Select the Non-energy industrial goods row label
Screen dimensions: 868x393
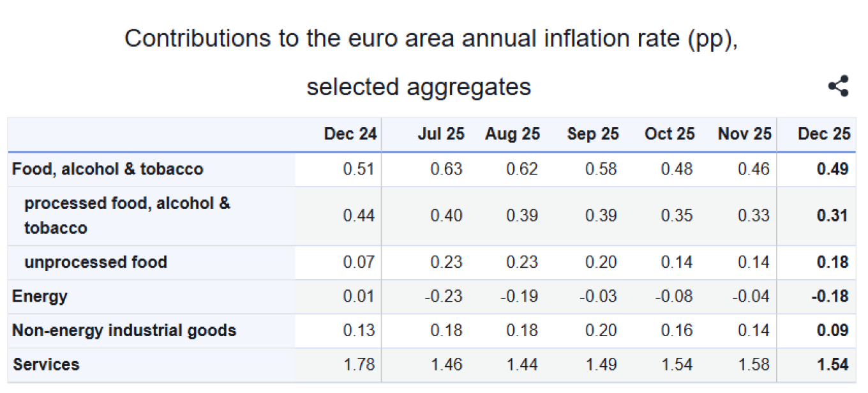[x=124, y=331]
